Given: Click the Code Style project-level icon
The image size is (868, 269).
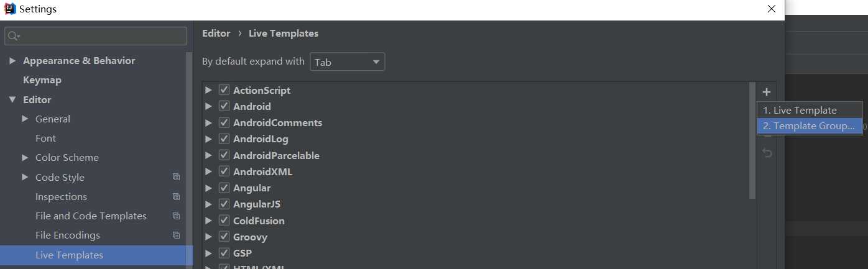Looking at the screenshot, I should click(x=177, y=177).
